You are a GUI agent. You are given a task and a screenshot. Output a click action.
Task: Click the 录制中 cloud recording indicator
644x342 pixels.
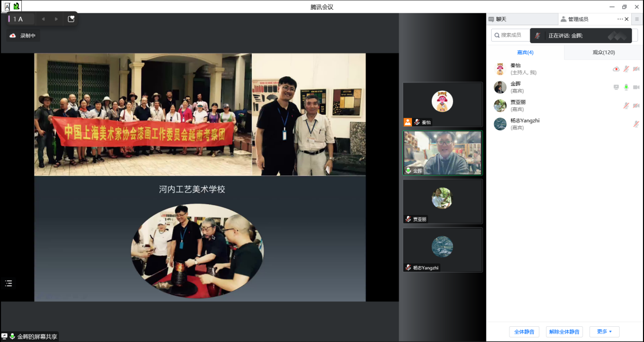(x=22, y=36)
